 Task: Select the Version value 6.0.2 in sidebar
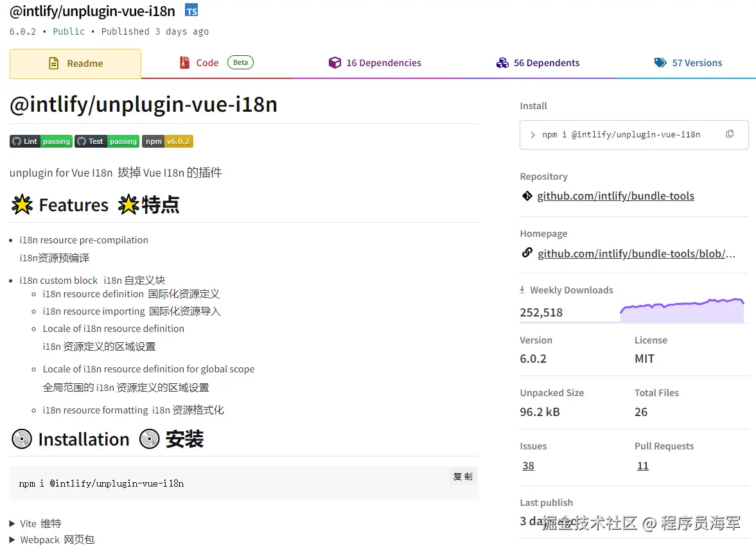click(532, 358)
